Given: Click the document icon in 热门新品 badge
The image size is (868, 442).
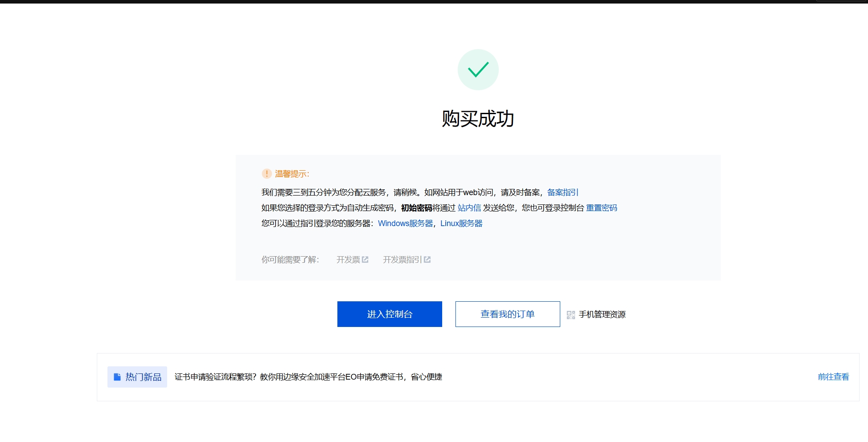Looking at the screenshot, I should (x=117, y=377).
